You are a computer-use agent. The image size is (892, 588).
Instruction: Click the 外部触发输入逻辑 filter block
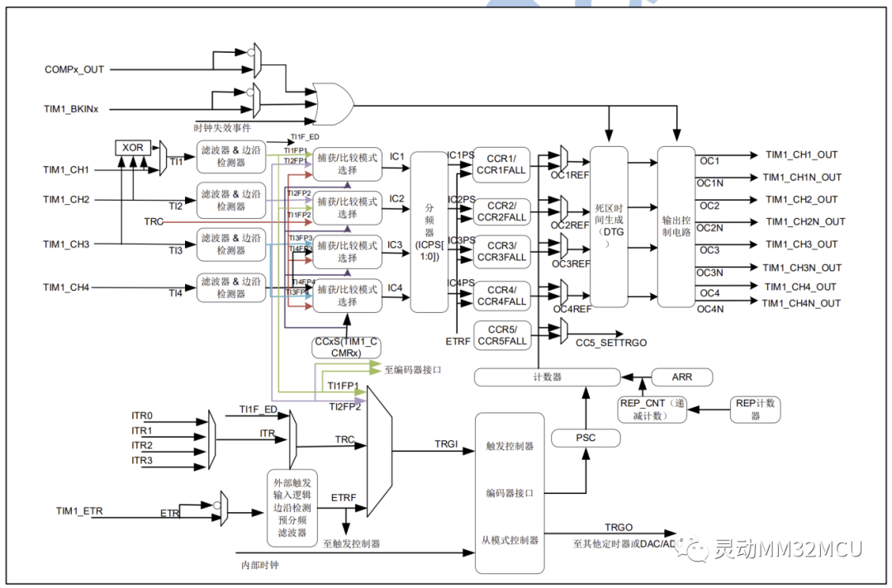click(x=292, y=508)
